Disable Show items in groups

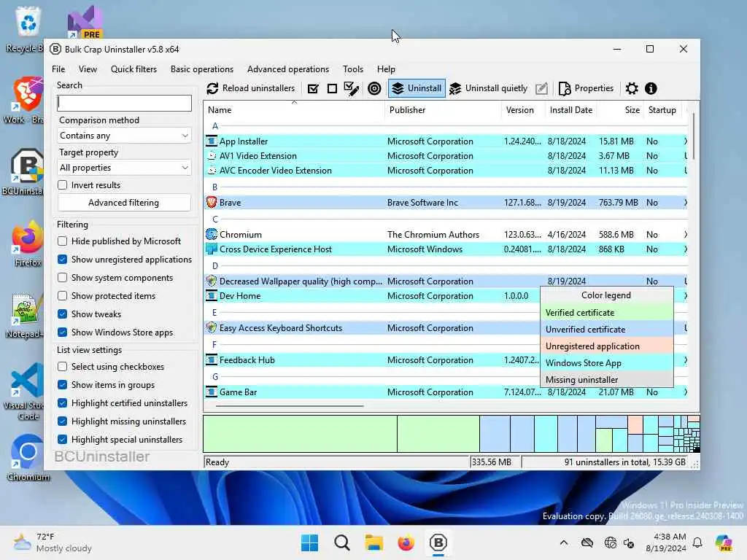(63, 384)
